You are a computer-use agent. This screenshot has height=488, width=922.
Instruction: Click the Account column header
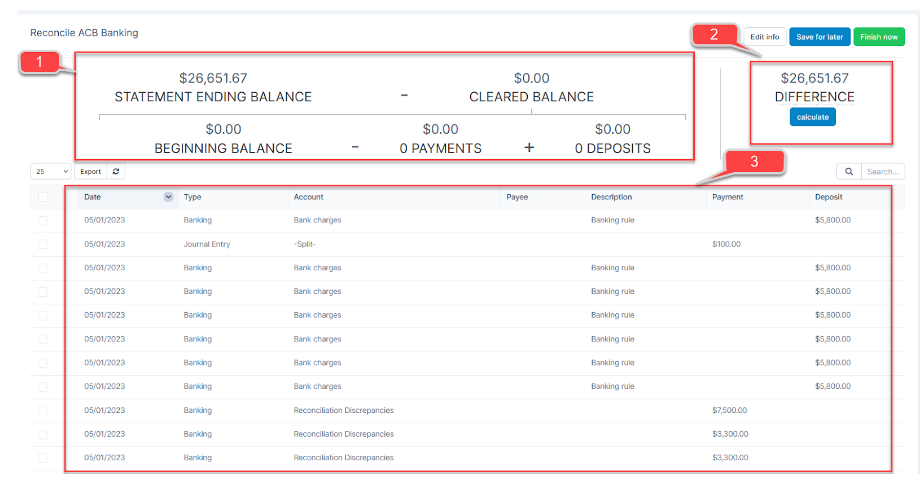coord(308,197)
